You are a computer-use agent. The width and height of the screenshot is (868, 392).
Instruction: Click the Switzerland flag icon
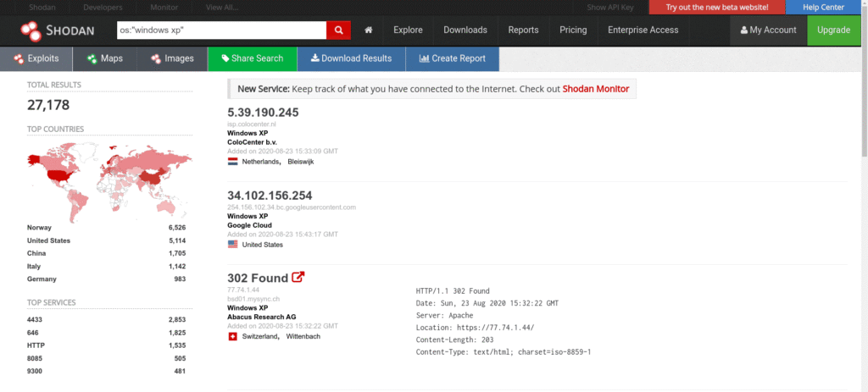point(232,336)
